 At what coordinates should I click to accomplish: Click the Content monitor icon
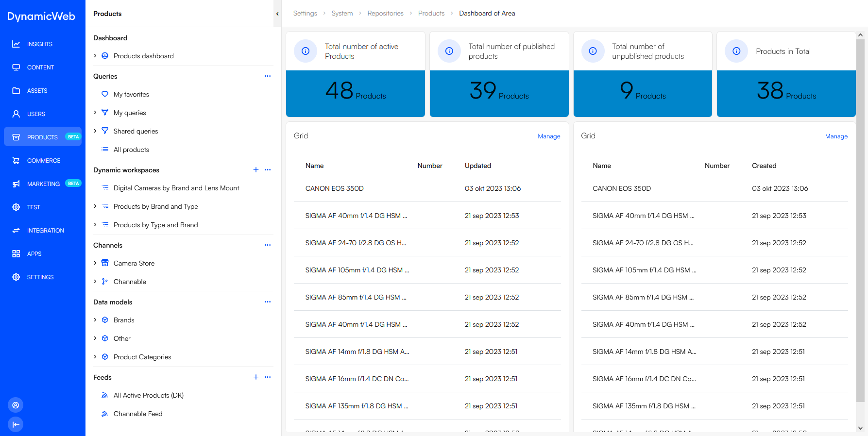pos(16,67)
